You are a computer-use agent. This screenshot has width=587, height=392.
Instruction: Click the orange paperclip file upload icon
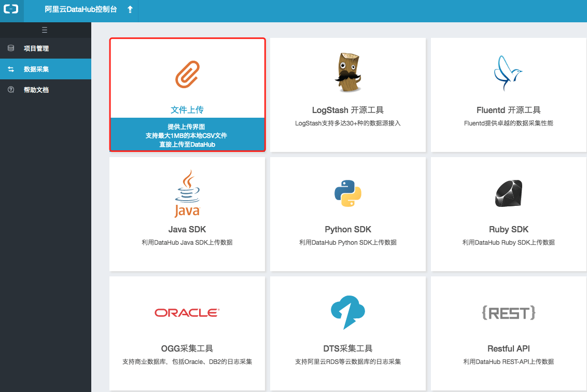click(x=188, y=75)
